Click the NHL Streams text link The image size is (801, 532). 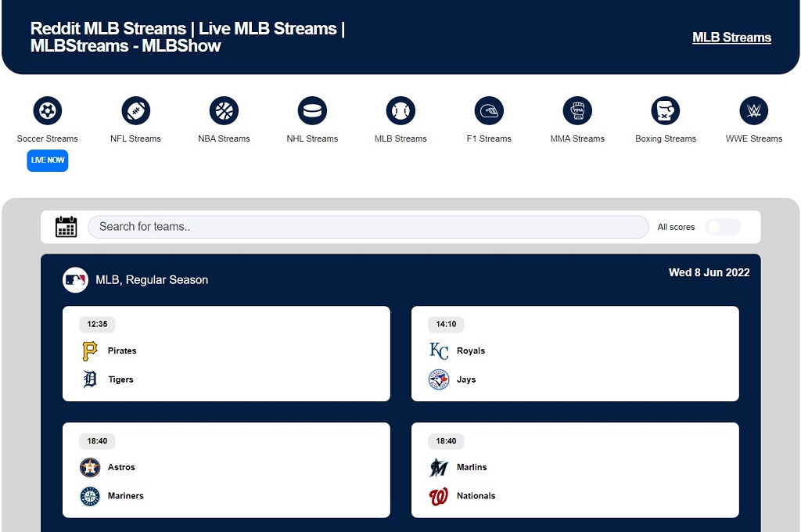point(313,138)
